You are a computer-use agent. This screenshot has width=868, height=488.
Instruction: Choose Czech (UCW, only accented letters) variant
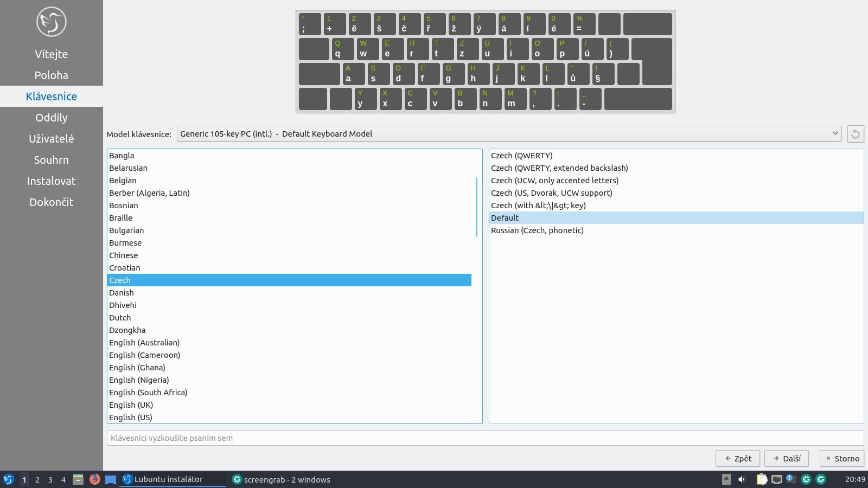[x=676, y=181]
